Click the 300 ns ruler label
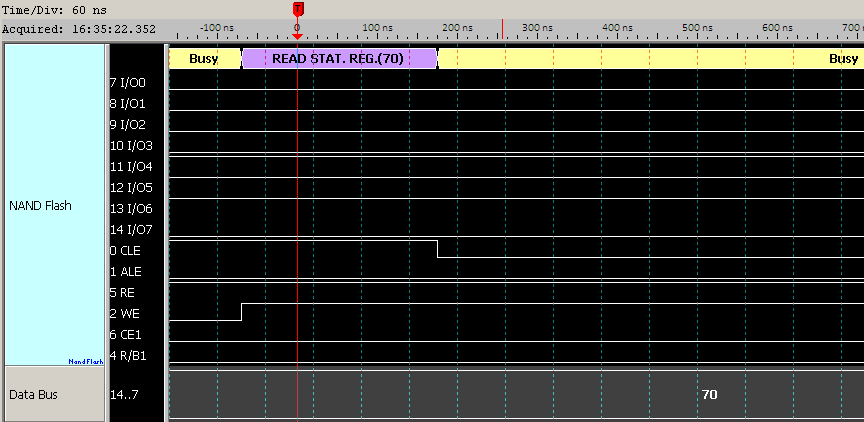864x422 pixels. pos(537,27)
